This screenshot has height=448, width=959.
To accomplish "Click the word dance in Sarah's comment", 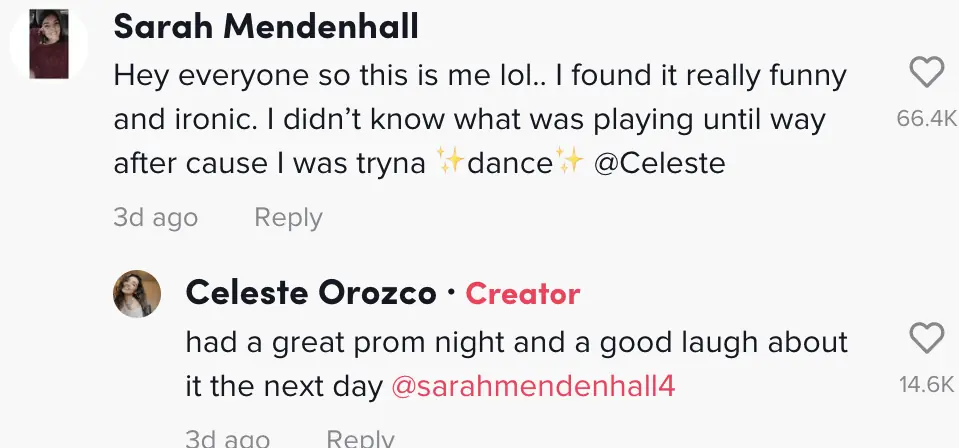I will pos(510,163).
